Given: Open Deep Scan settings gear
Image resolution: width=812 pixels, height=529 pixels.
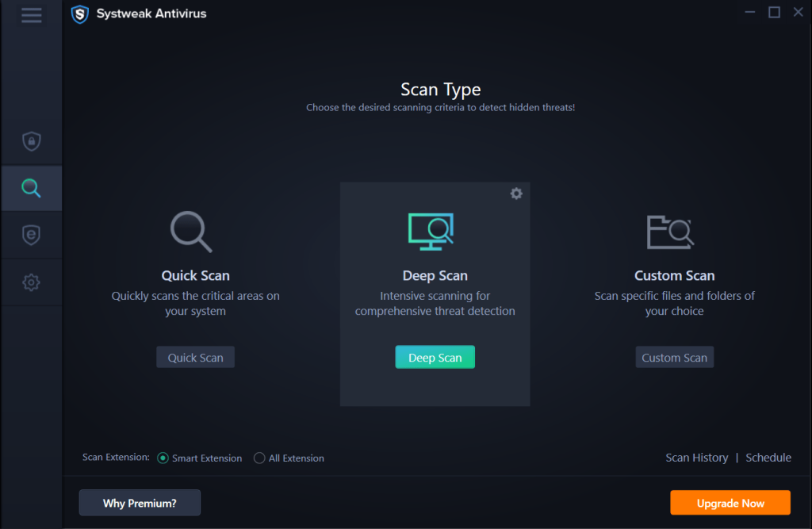Looking at the screenshot, I should (516, 194).
